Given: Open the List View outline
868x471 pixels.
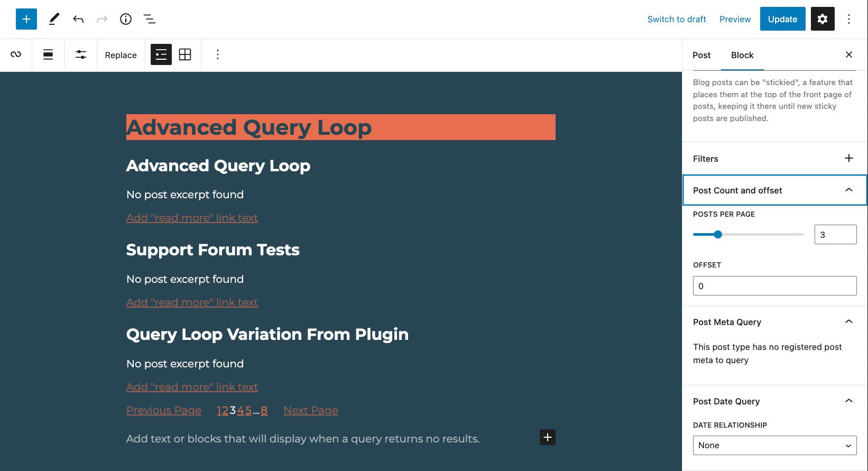Looking at the screenshot, I should pos(150,19).
